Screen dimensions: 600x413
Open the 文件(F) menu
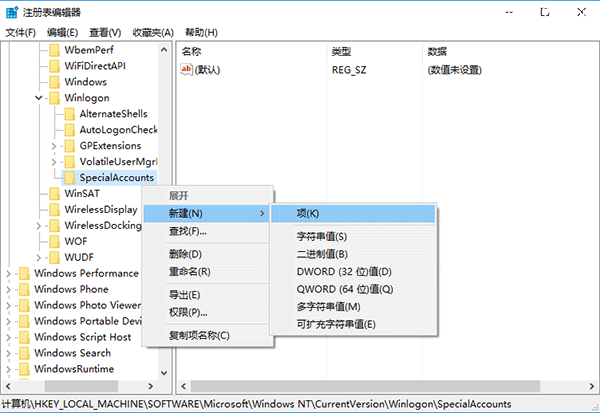tap(21, 33)
